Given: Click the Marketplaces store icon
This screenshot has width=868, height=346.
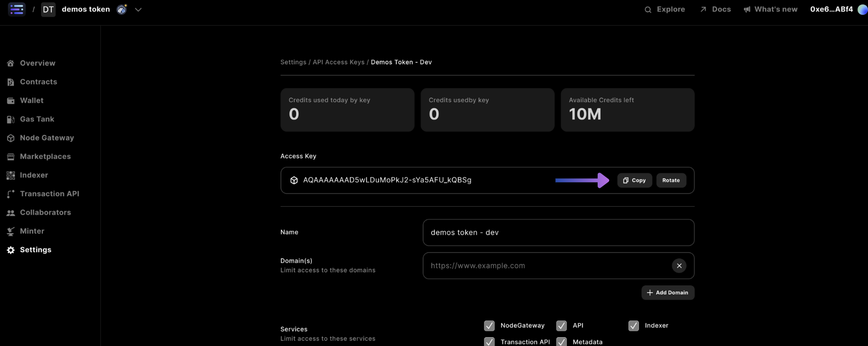Looking at the screenshot, I should click(11, 157).
